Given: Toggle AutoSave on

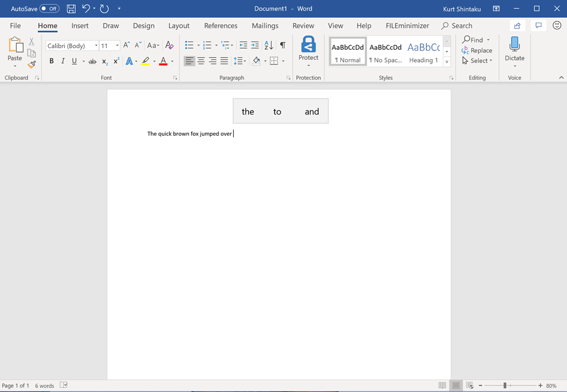Looking at the screenshot, I should (49, 9).
